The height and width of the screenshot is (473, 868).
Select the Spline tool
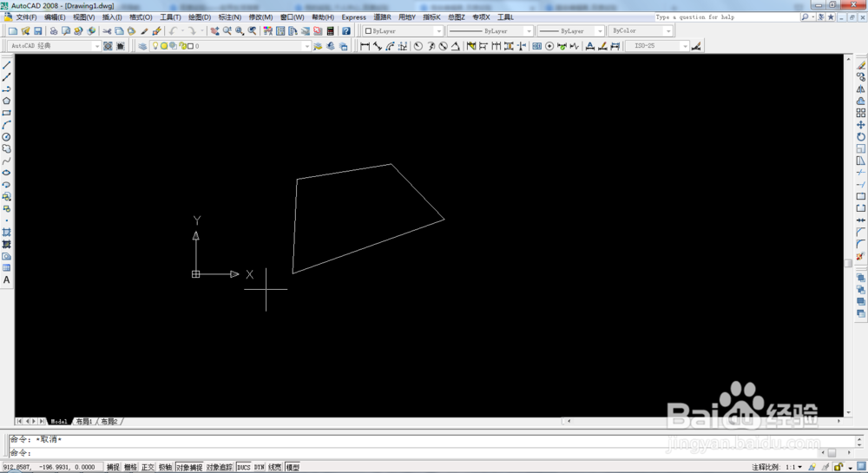[x=7, y=161]
